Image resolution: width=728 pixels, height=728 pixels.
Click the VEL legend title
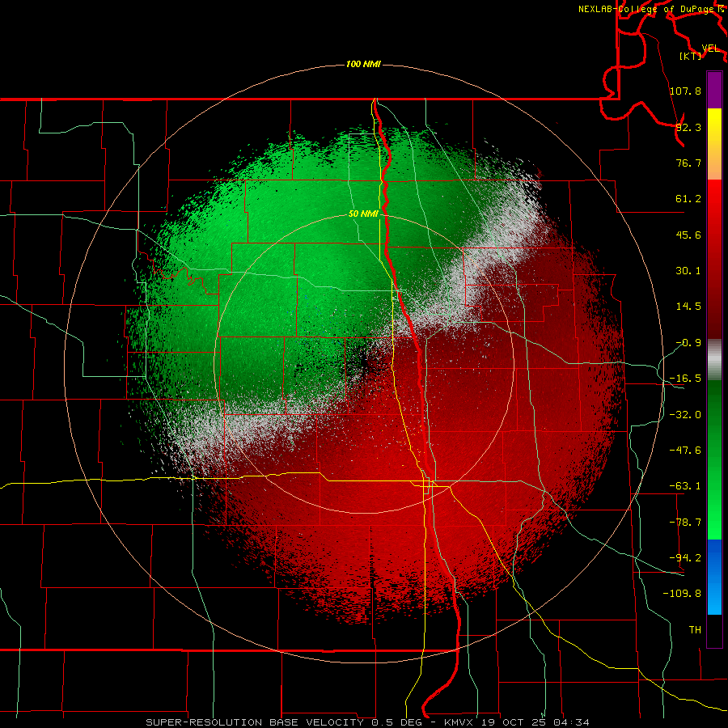(x=711, y=49)
